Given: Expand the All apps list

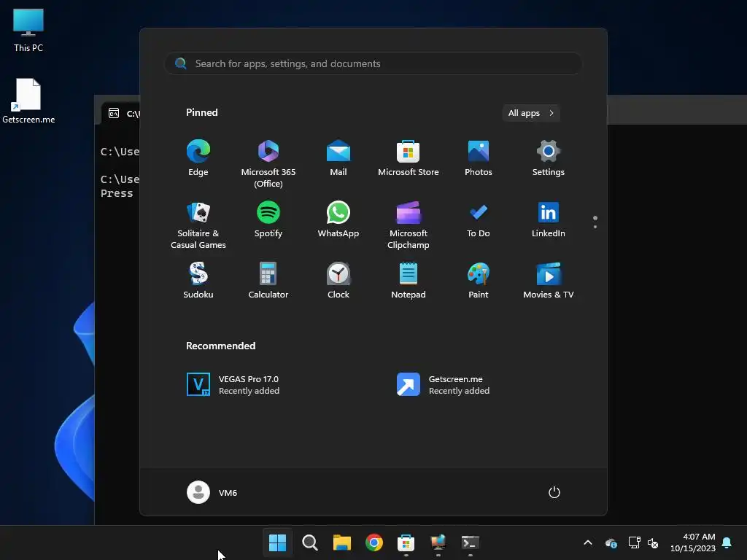Looking at the screenshot, I should 531,113.
